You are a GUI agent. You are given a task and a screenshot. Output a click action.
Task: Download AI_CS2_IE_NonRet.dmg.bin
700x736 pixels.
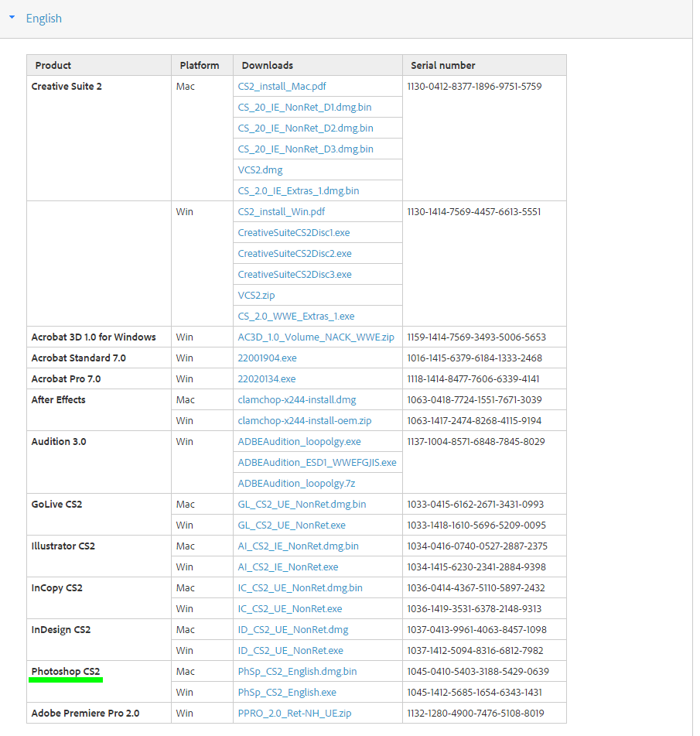[298, 546]
